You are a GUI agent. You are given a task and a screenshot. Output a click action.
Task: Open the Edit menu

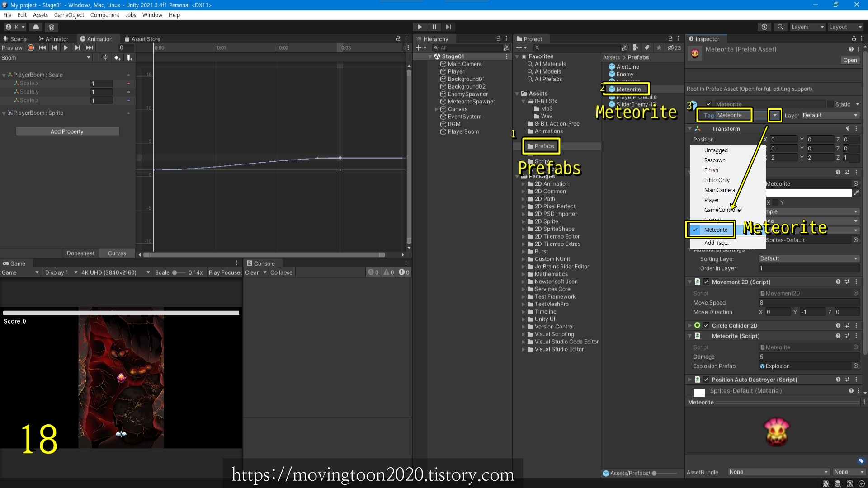pyautogui.click(x=22, y=15)
